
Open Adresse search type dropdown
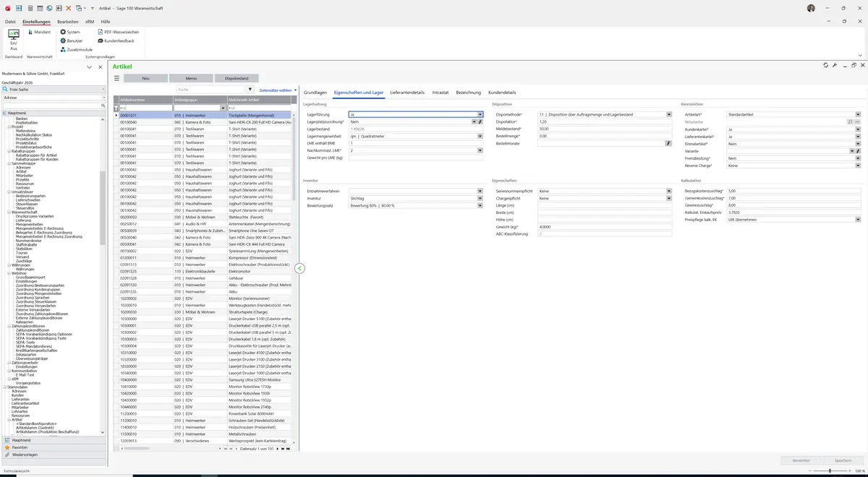(103, 97)
